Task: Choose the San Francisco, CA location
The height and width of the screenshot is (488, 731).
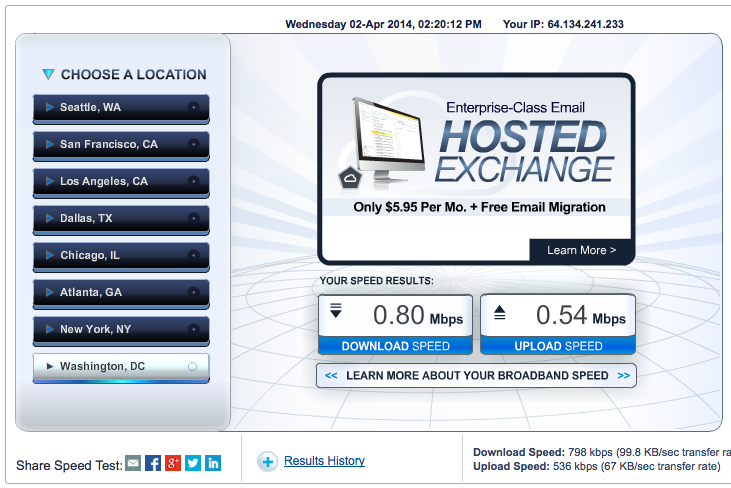Action: pyautogui.click(x=121, y=144)
